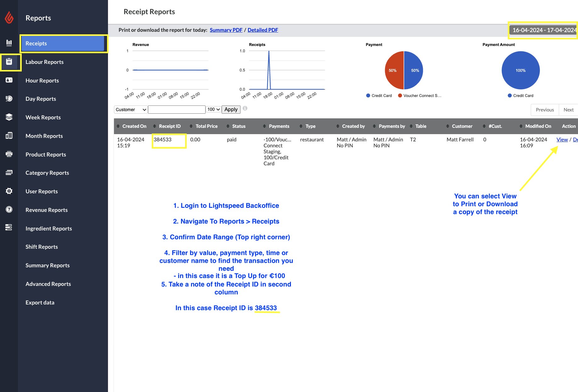
Task: Open Ingredient Reports
Action: pyautogui.click(x=48, y=229)
